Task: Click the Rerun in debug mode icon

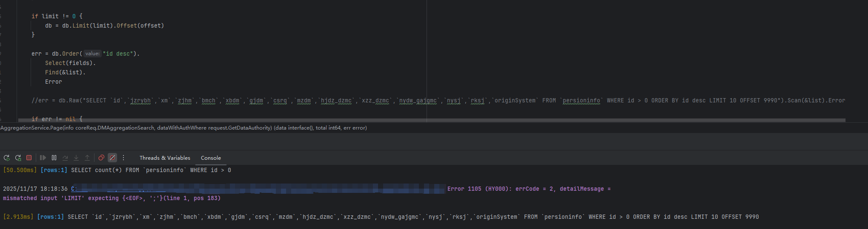Action: (18, 158)
